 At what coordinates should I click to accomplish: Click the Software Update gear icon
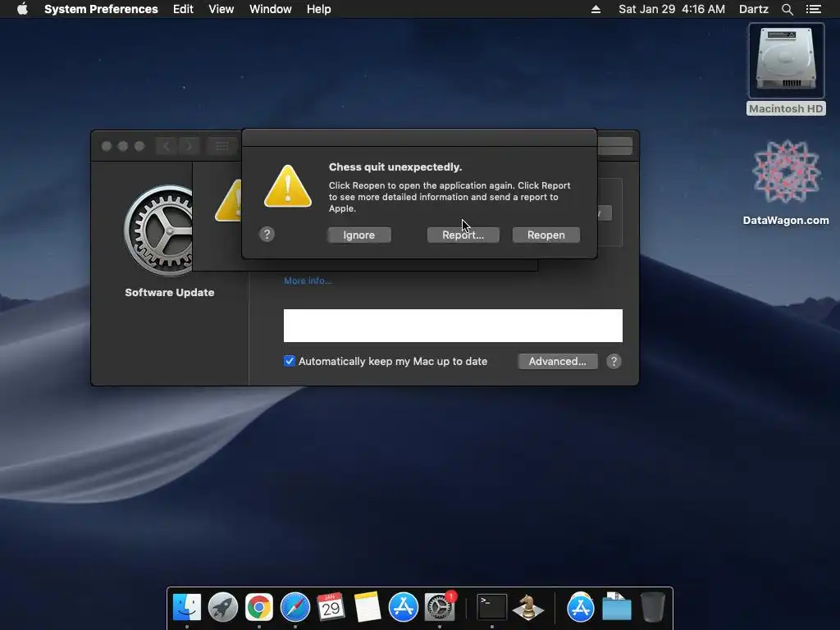pos(160,231)
